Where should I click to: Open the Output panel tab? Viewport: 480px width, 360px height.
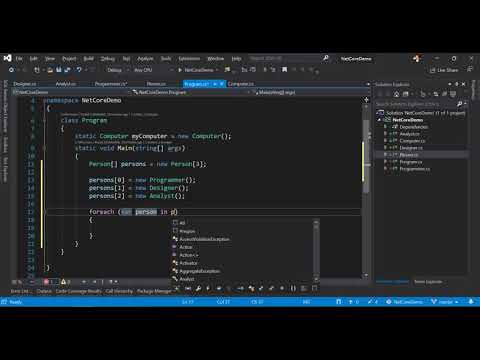point(44,291)
